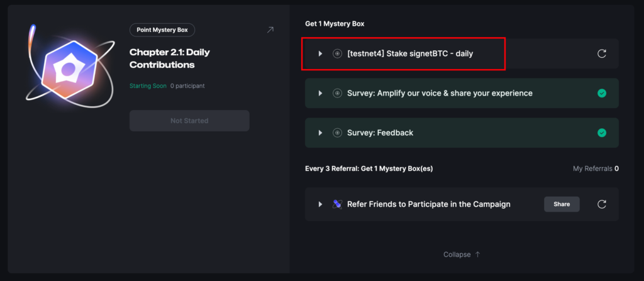
Task: Click the plus icon beside Survey: Feedback
Action: 338,133
